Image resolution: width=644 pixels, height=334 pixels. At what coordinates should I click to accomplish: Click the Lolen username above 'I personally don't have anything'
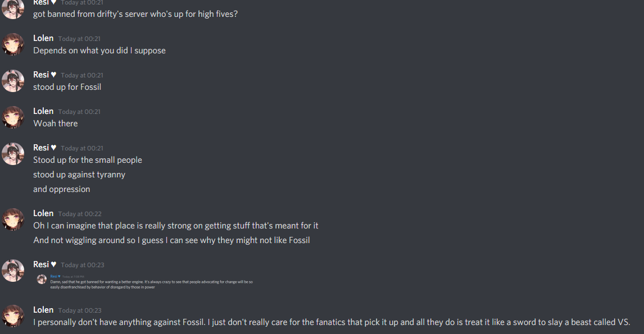[43, 310]
